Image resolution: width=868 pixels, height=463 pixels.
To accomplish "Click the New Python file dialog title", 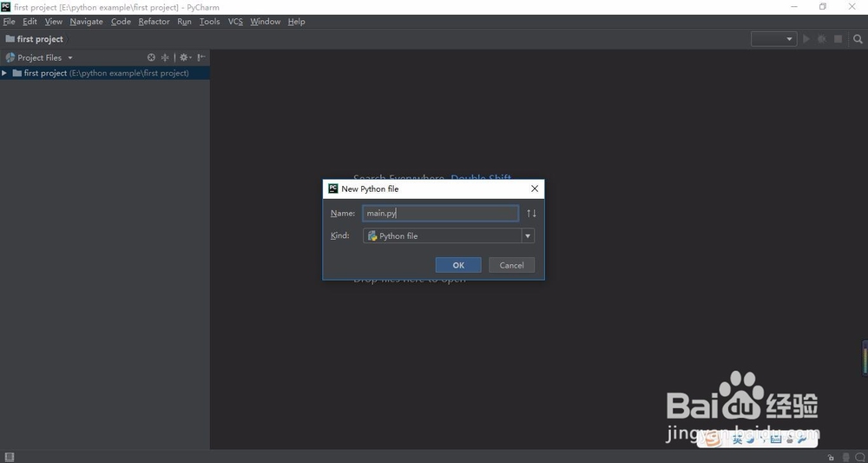I will (x=370, y=189).
